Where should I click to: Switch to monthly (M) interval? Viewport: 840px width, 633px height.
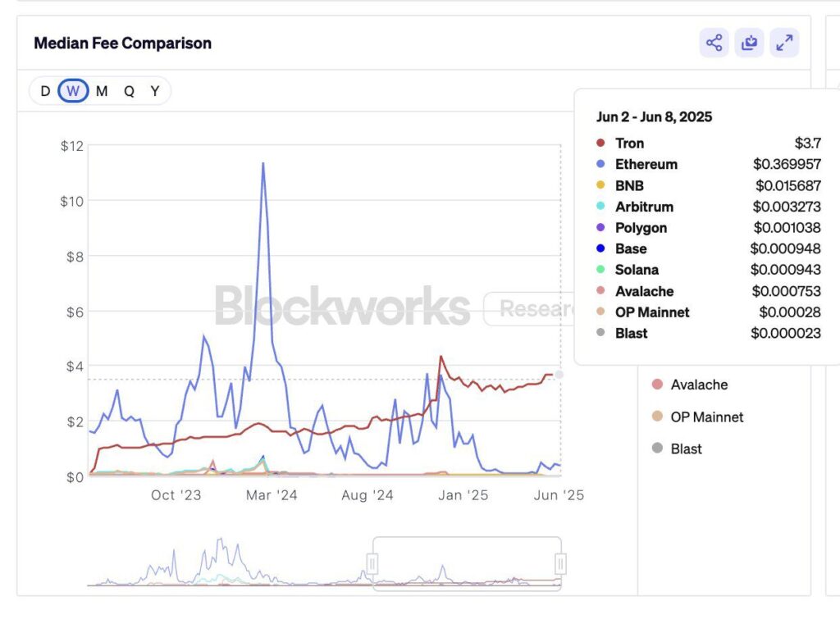[x=102, y=91]
